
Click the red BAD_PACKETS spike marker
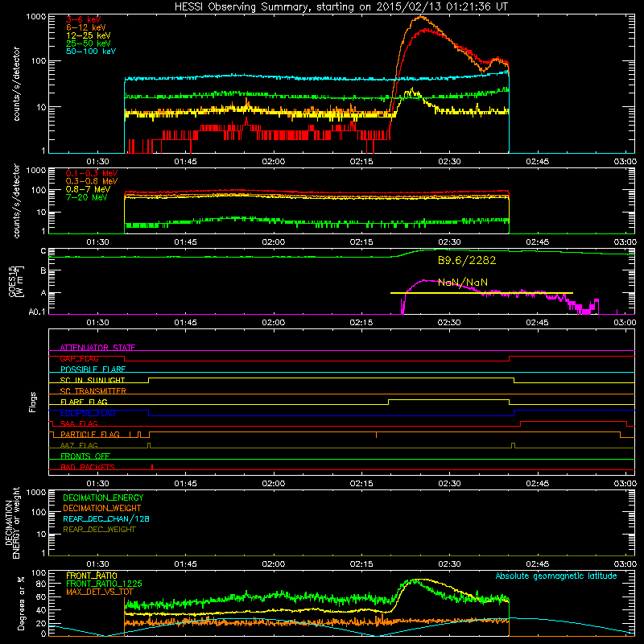click(152, 467)
